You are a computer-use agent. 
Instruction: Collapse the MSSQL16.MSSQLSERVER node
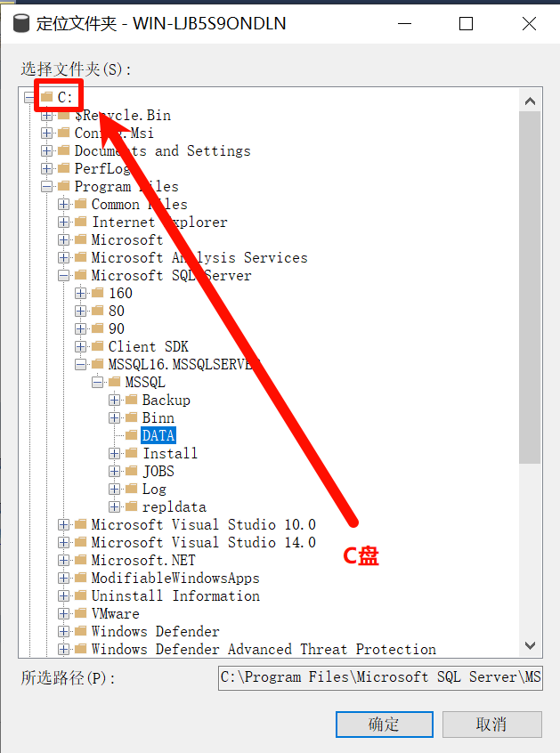[81, 365]
